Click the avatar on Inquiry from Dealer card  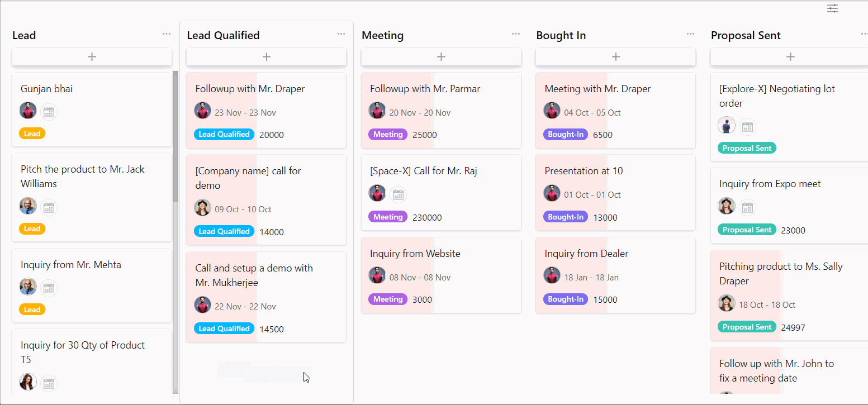point(552,277)
